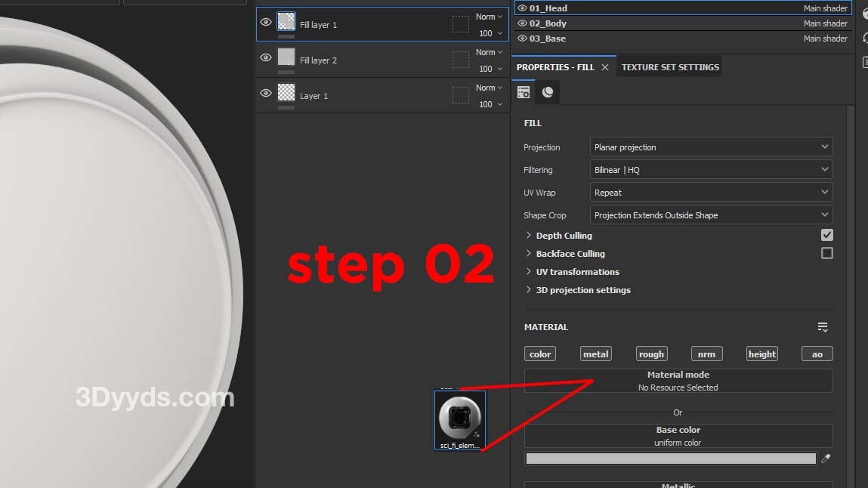Open the Projection dropdown
This screenshot has width=868, height=488.
(710, 147)
